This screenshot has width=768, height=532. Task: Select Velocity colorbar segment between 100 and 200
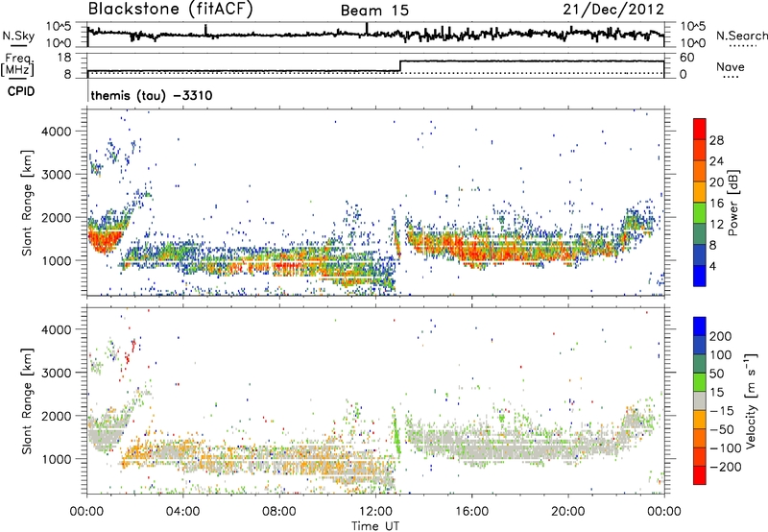700,345
